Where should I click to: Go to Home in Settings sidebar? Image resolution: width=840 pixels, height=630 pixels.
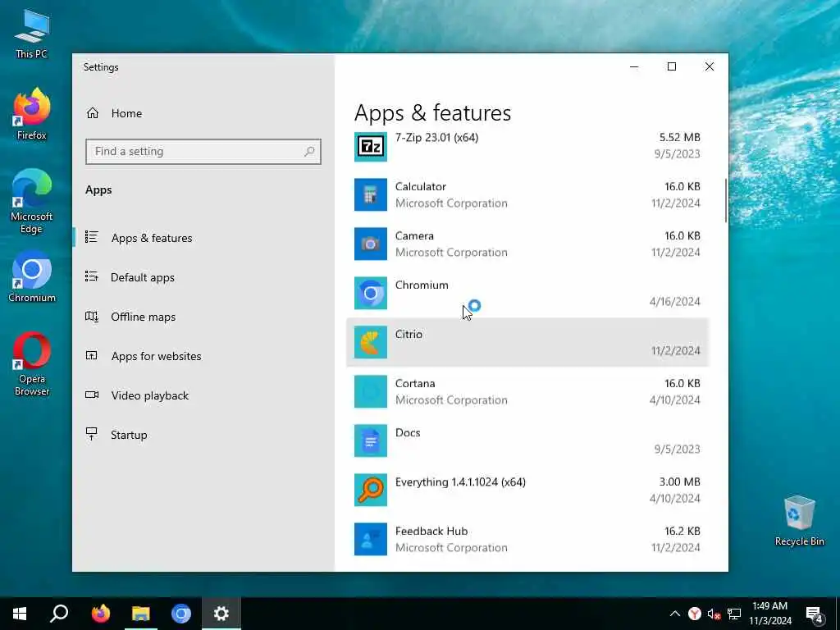(126, 113)
